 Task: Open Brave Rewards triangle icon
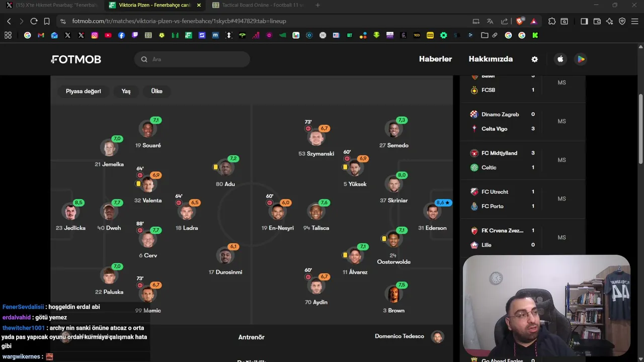coord(533,21)
